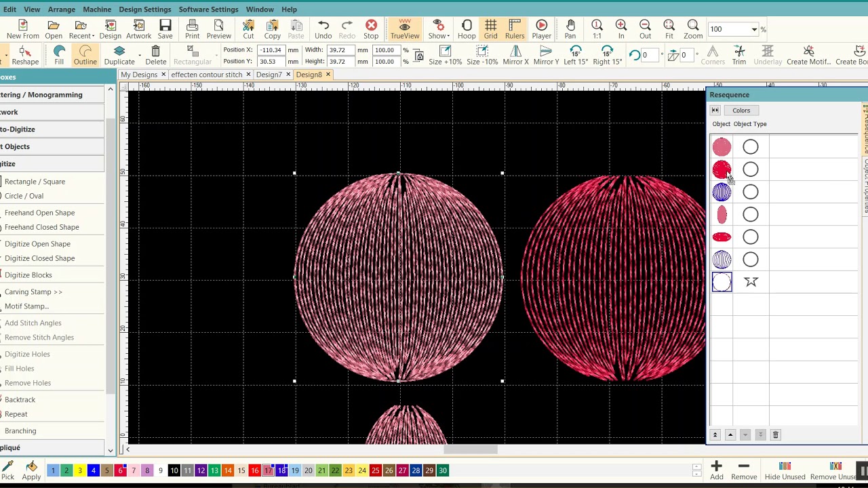The image size is (868, 488).
Task: Toggle the proportional scaling lock
Action: pyautogui.click(x=418, y=56)
